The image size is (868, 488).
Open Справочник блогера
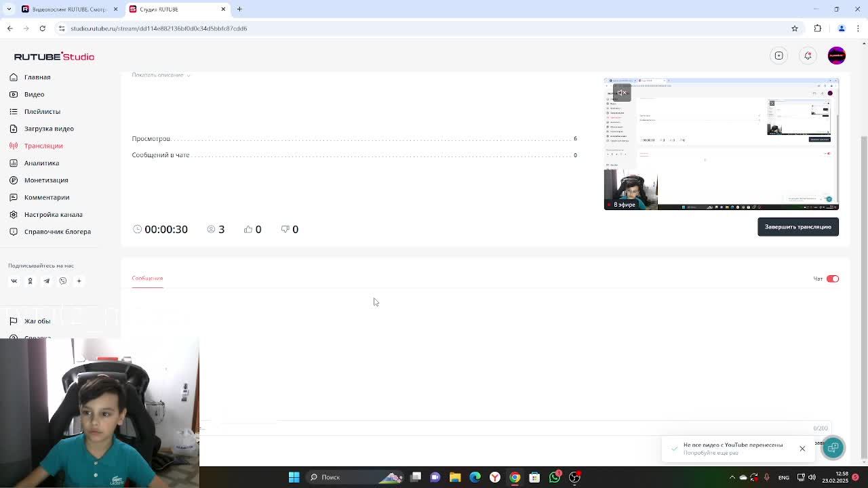coord(50,232)
